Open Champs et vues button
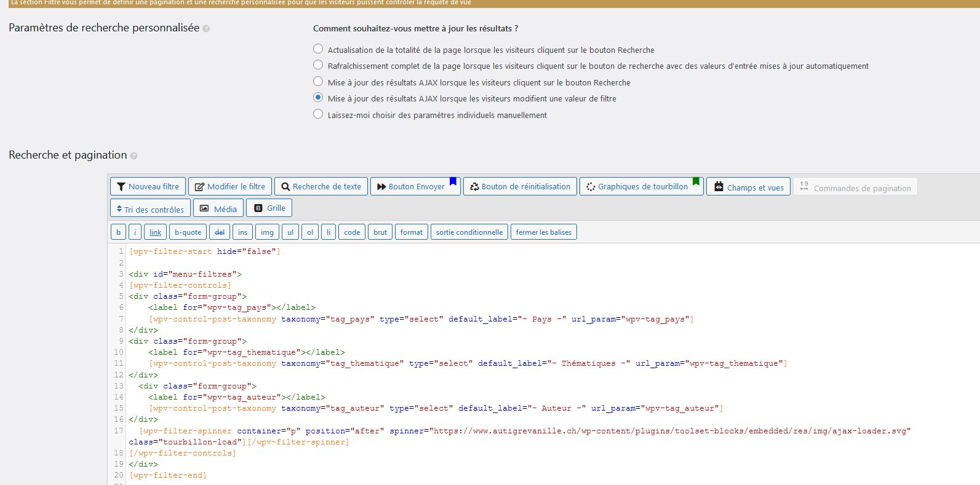This screenshot has height=485, width=980. 748,186
